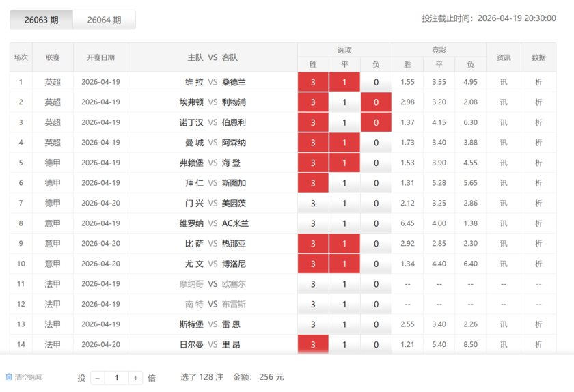Select loss option for 维罗纳 vs AC米兰

click(x=376, y=223)
